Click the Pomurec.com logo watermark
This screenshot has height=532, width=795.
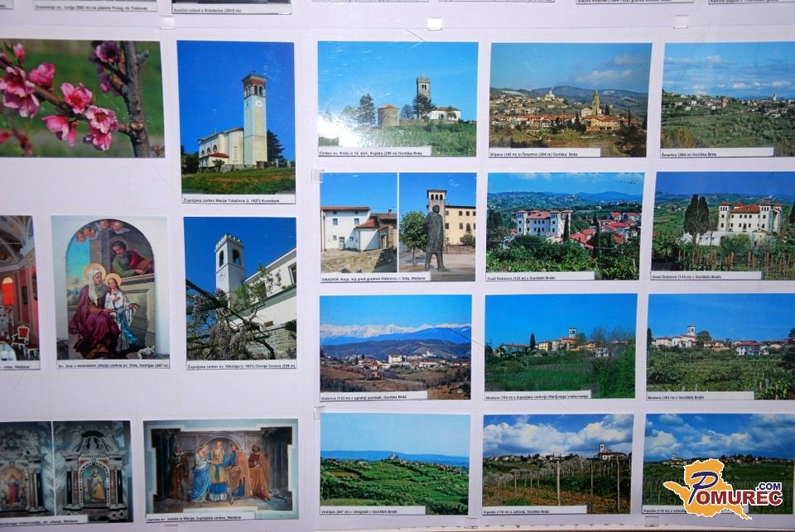[722, 489]
